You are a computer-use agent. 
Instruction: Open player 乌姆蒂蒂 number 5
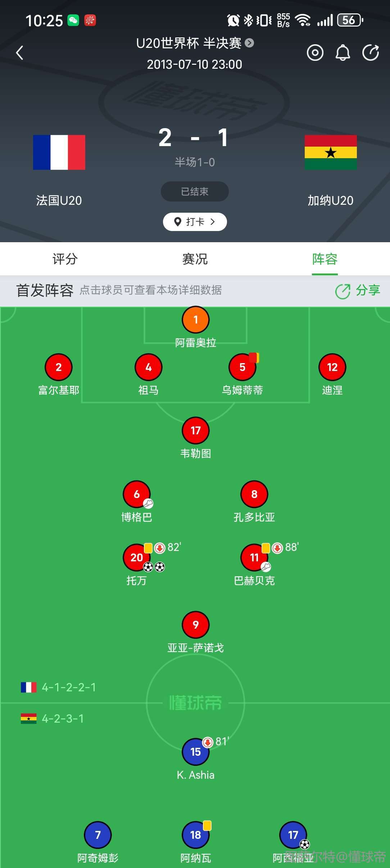pyautogui.click(x=242, y=367)
